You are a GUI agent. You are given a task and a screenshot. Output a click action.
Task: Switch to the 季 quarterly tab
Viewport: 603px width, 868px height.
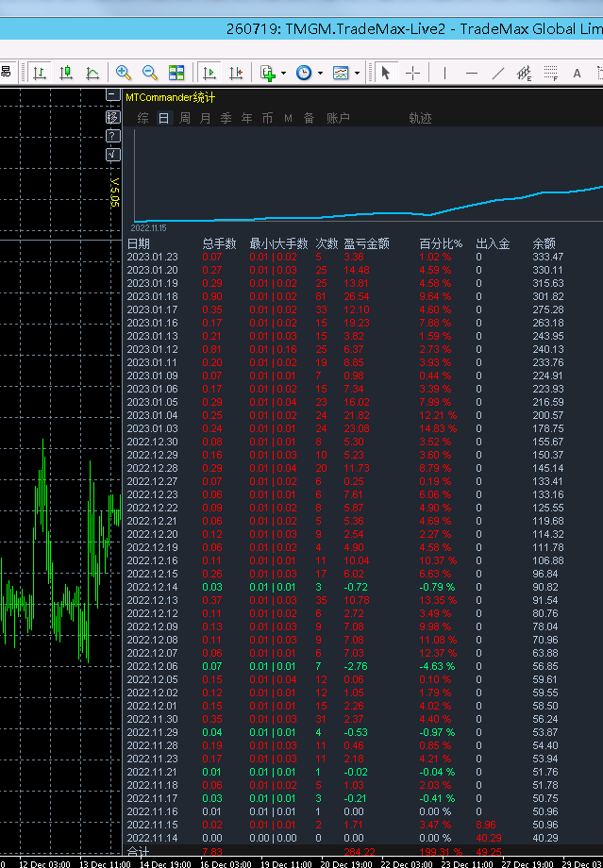[226, 118]
